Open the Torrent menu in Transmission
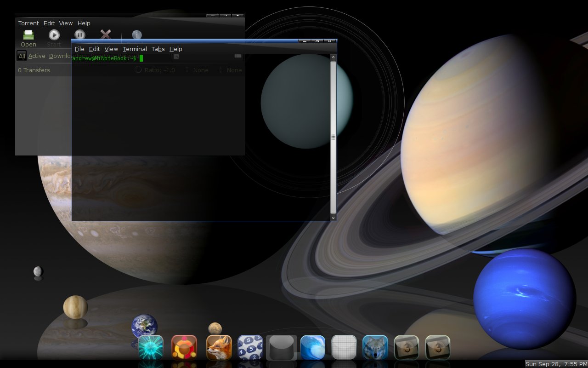Viewport: 588px width, 368px height. click(x=28, y=23)
